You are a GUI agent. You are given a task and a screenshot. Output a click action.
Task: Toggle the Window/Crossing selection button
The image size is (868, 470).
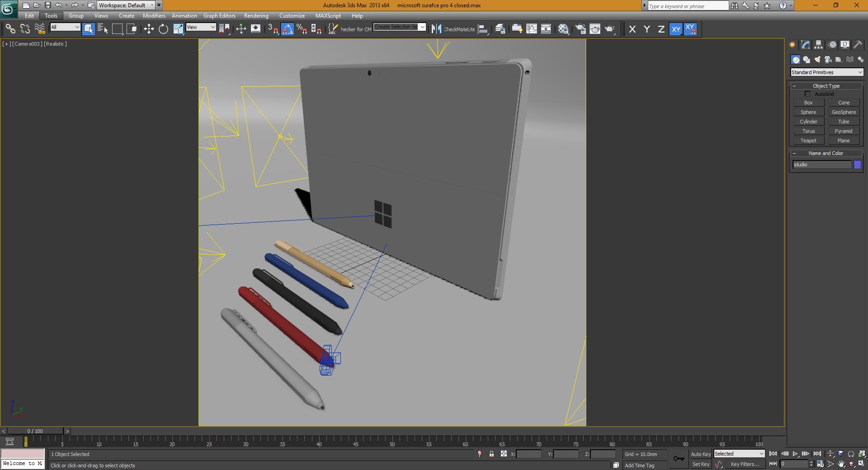coord(132,29)
